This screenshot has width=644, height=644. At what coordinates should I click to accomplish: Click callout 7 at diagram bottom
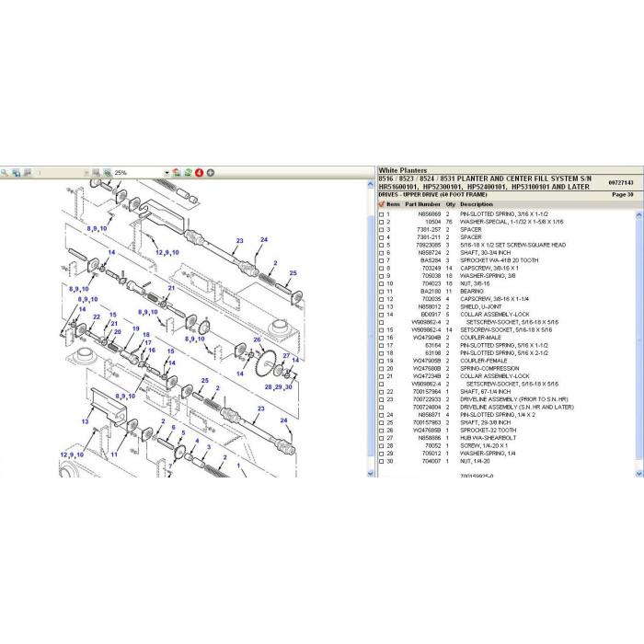tap(170, 466)
